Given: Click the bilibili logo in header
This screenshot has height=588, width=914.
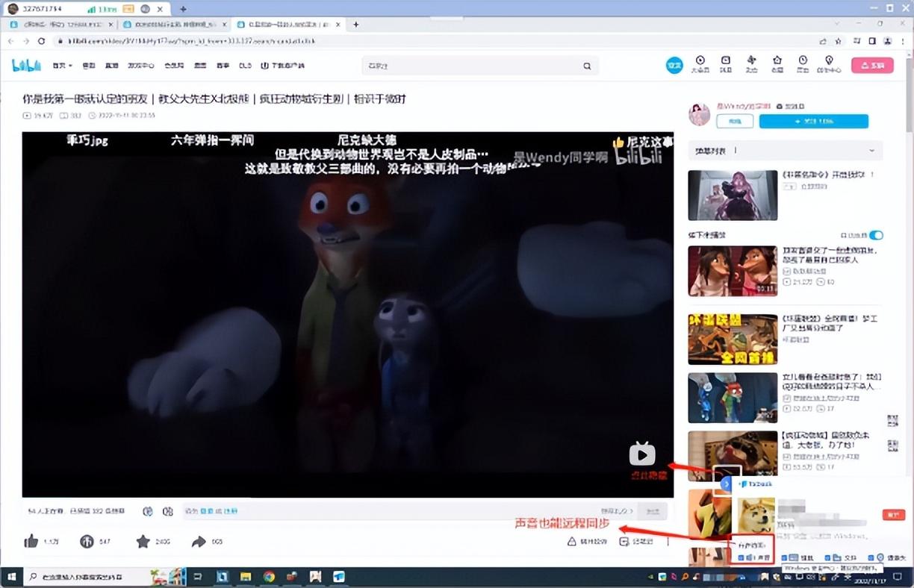Looking at the screenshot, I should [x=26, y=66].
